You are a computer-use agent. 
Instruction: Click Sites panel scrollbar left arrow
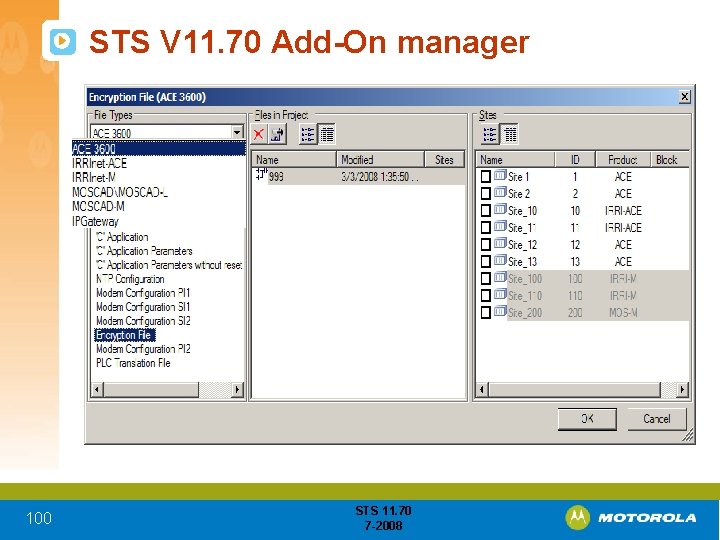point(482,390)
